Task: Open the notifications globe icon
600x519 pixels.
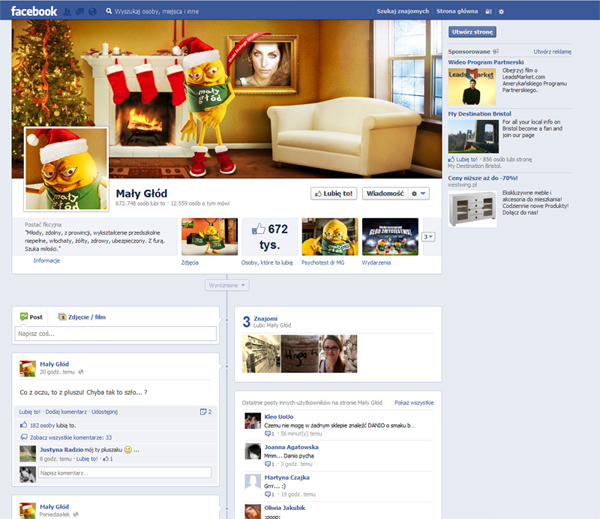Action: [93, 10]
